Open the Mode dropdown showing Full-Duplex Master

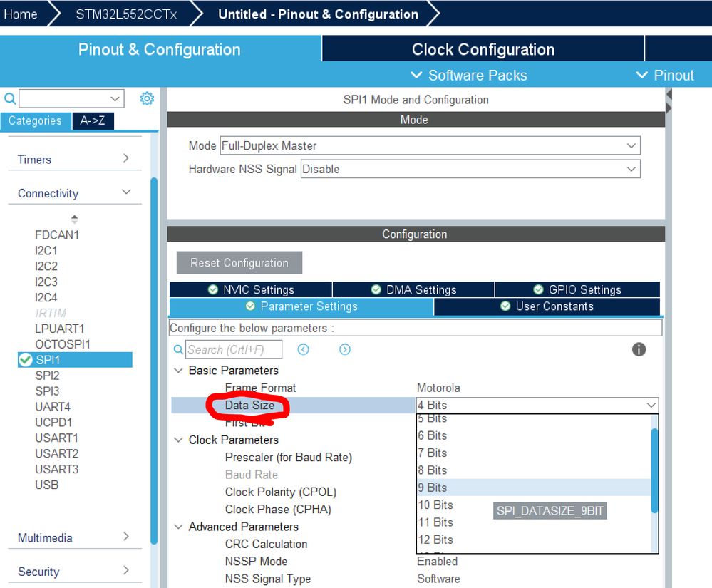pos(430,145)
